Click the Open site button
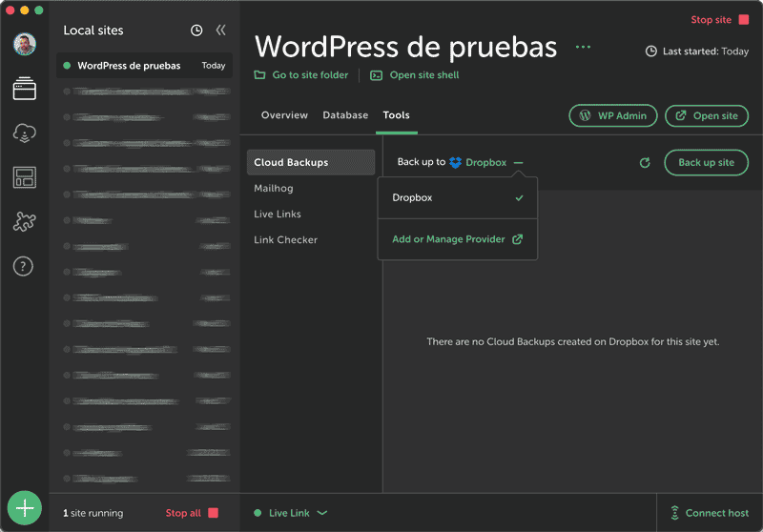The height and width of the screenshot is (532, 763). 707,115
